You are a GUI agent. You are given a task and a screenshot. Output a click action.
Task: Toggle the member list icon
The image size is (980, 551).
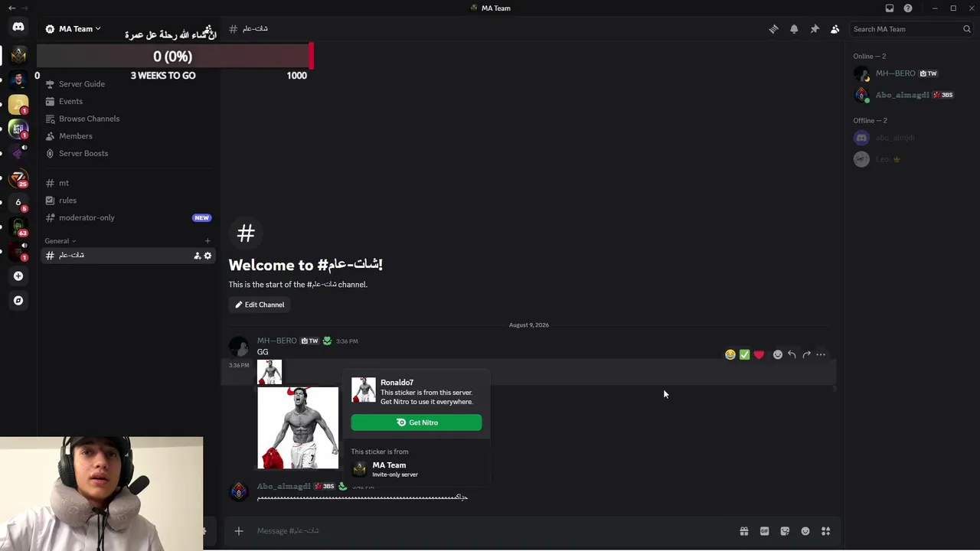tap(835, 29)
